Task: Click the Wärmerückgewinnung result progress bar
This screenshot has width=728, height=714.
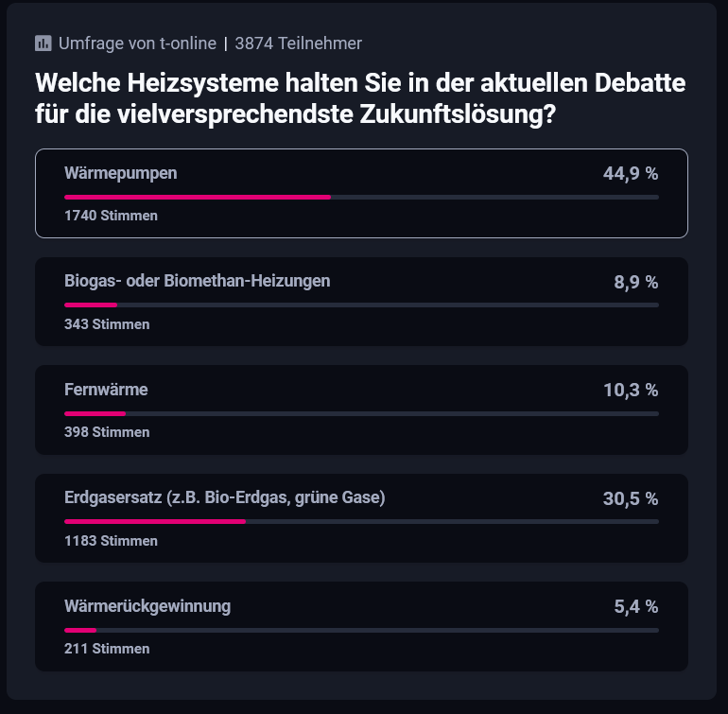Action: click(x=361, y=630)
